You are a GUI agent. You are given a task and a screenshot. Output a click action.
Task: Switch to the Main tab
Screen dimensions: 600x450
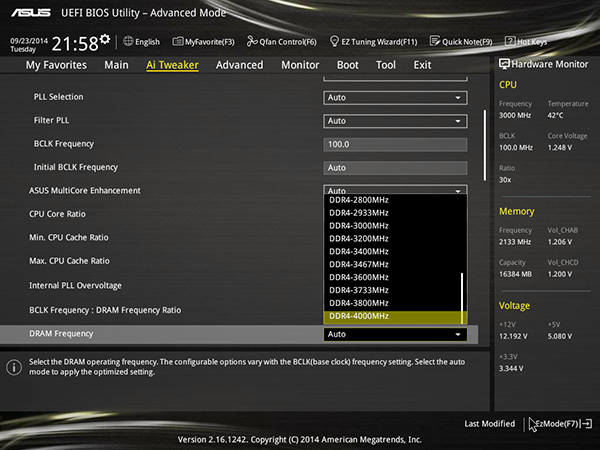click(116, 65)
